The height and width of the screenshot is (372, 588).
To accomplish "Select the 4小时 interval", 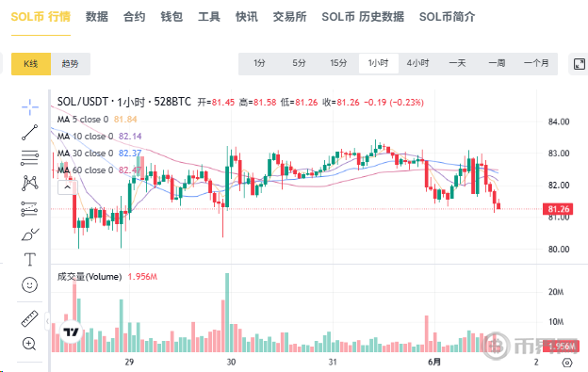I will [417, 63].
